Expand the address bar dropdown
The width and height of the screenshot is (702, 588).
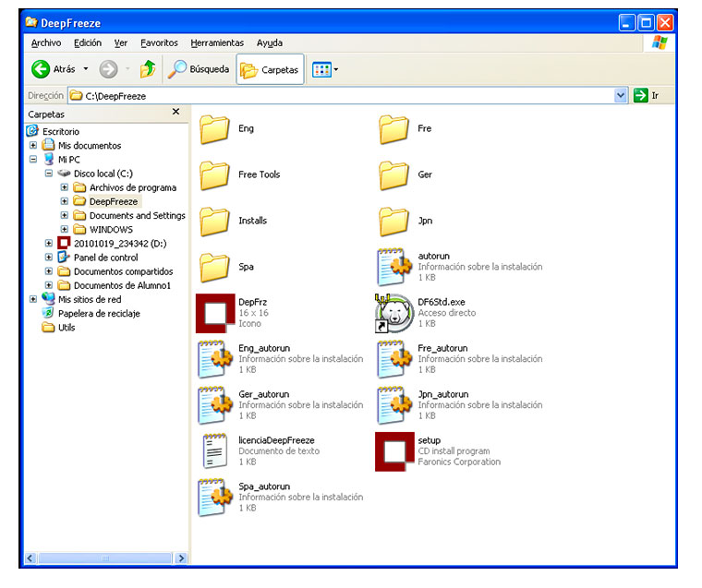pyautogui.click(x=621, y=95)
